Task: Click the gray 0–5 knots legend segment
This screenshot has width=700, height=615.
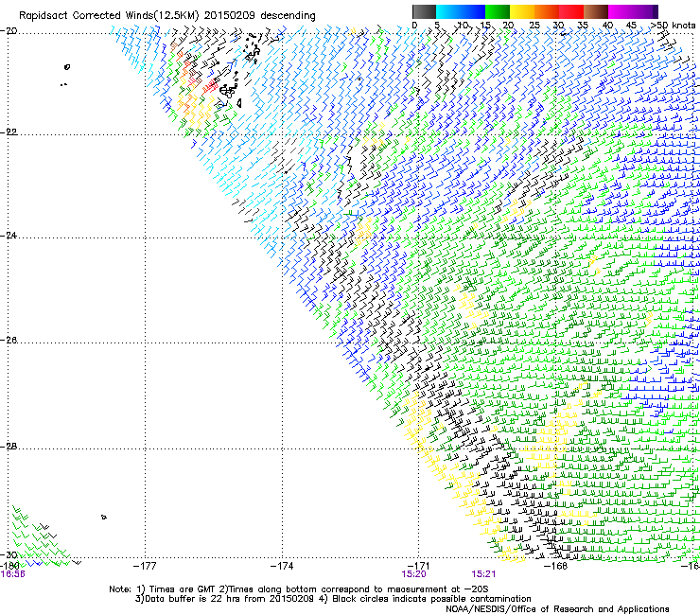Action: [x=424, y=11]
